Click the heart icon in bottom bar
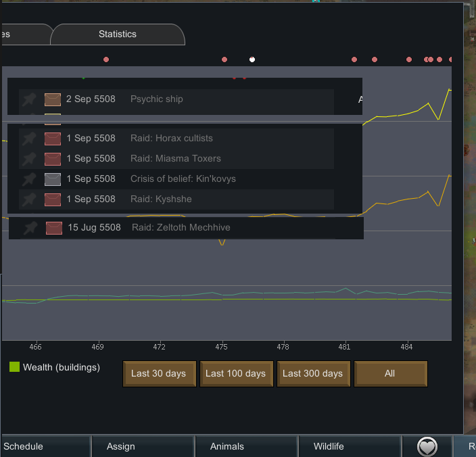 (x=427, y=447)
